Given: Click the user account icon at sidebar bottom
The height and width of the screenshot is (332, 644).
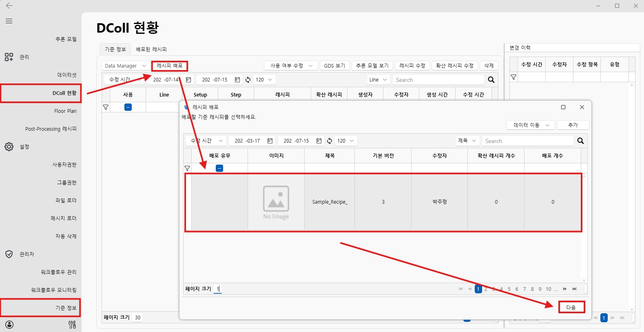Looking at the screenshot, I should pyautogui.click(x=9, y=325).
